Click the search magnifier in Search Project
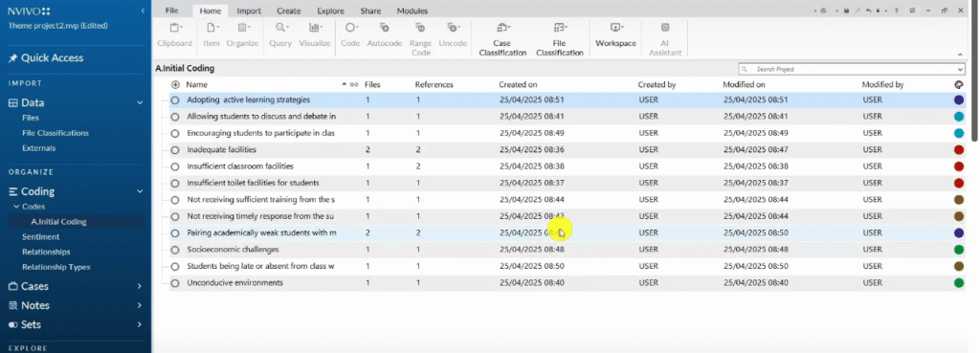 (x=745, y=69)
